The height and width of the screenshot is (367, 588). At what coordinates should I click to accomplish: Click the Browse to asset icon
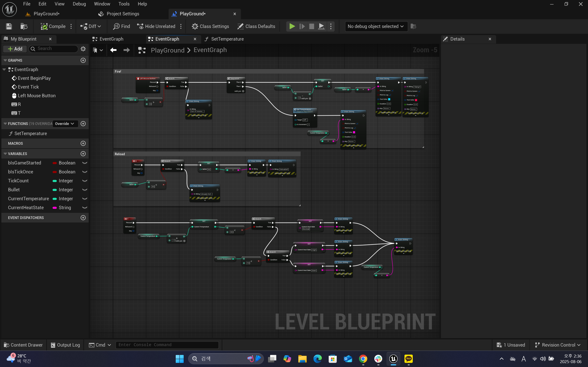tap(24, 26)
